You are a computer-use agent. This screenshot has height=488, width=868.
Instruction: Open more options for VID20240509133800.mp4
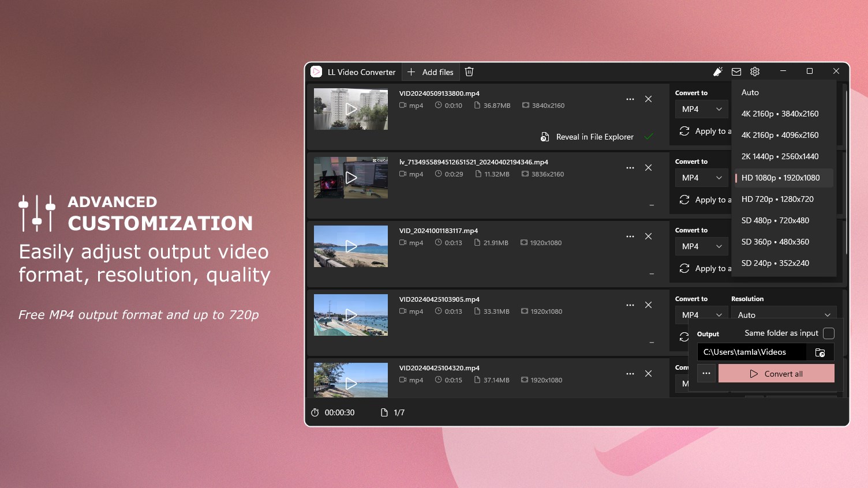point(630,99)
